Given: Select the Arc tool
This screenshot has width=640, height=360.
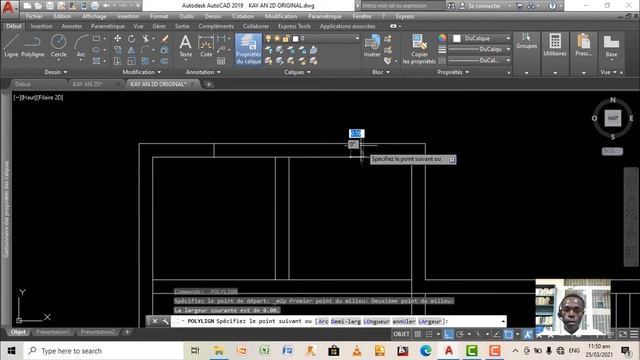Looking at the screenshot, I should tap(81, 45).
